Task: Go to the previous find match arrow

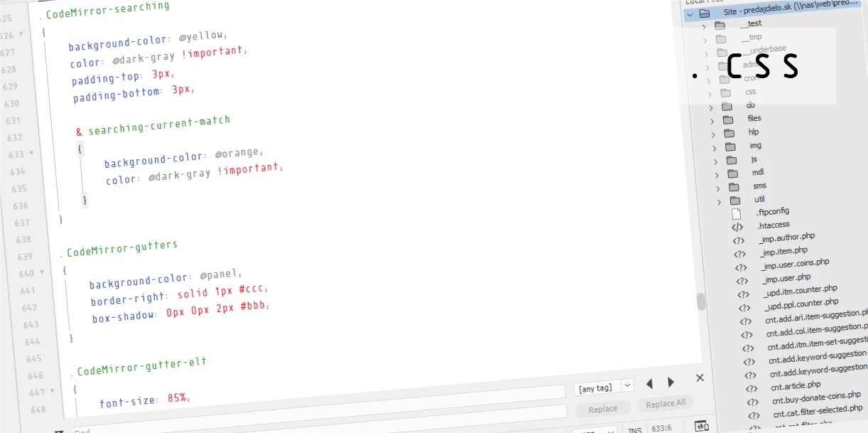Action: [649, 383]
